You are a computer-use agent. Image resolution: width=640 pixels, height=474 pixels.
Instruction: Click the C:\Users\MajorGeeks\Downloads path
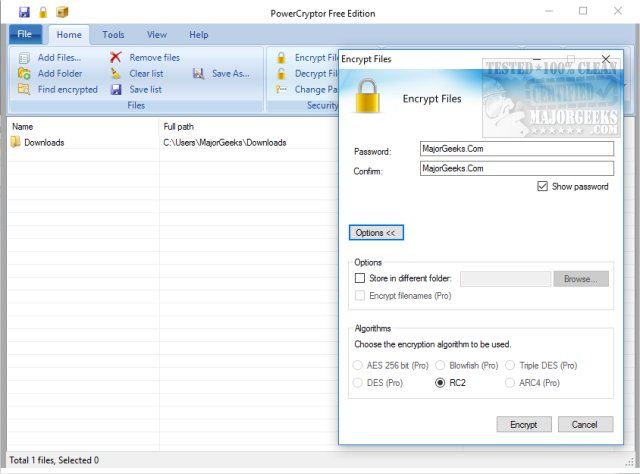(224, 142)
